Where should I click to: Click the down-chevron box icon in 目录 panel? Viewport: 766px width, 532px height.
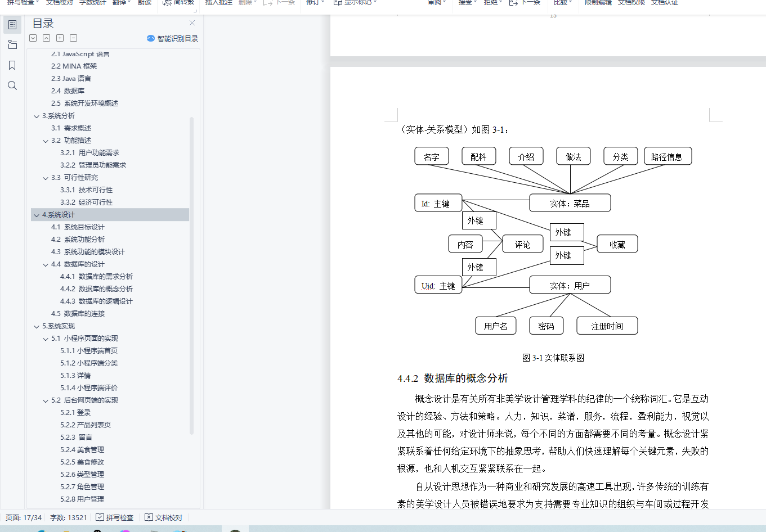tap(33, 38)
